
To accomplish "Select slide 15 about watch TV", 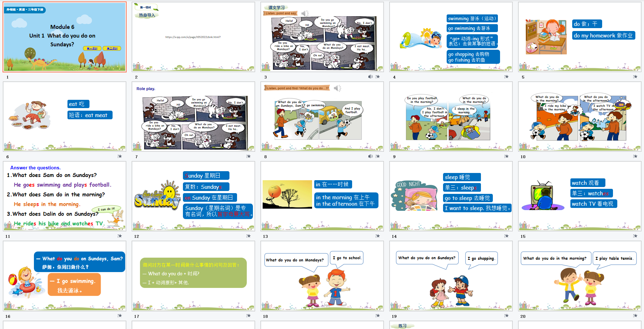I will (580, 196).
